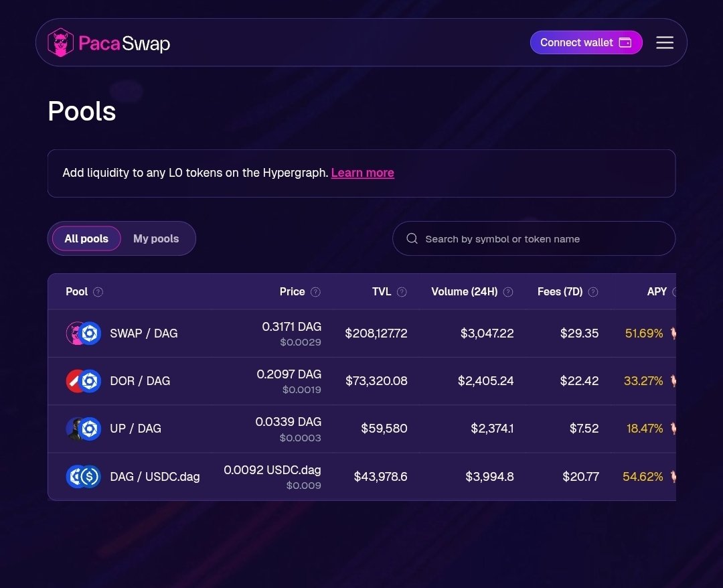Click the DOR / DAG token pair icon
Image resolution: width=723 pixels, height=588 pixels.
pyautogui.click(x=84, y=381)
